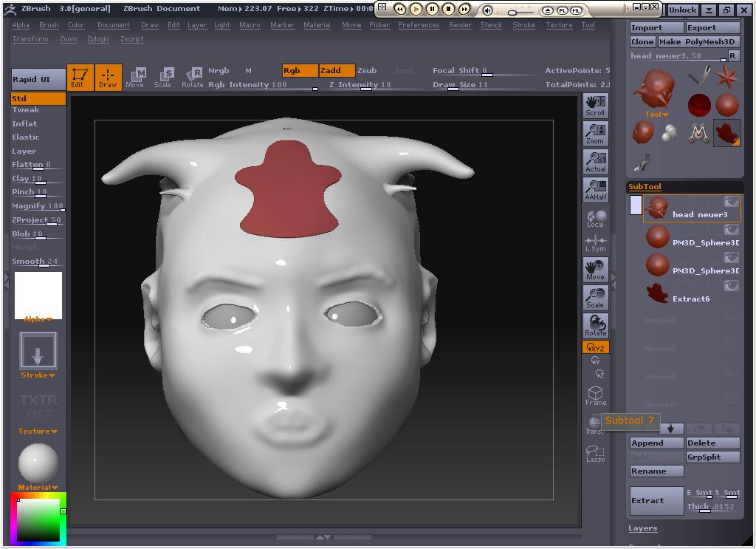Image resolution: width=756 pixels, height=549 pixels.
Task: Open the Render menu
Action: (x=460, y=25)
